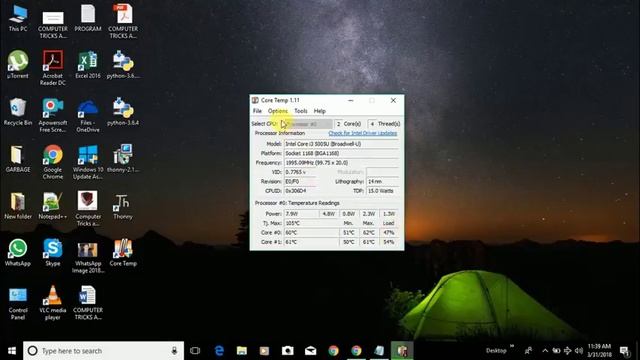Open the volume control in tray
Image resolution: width=640 pixels, height=360 pixels.
point(578,351)
